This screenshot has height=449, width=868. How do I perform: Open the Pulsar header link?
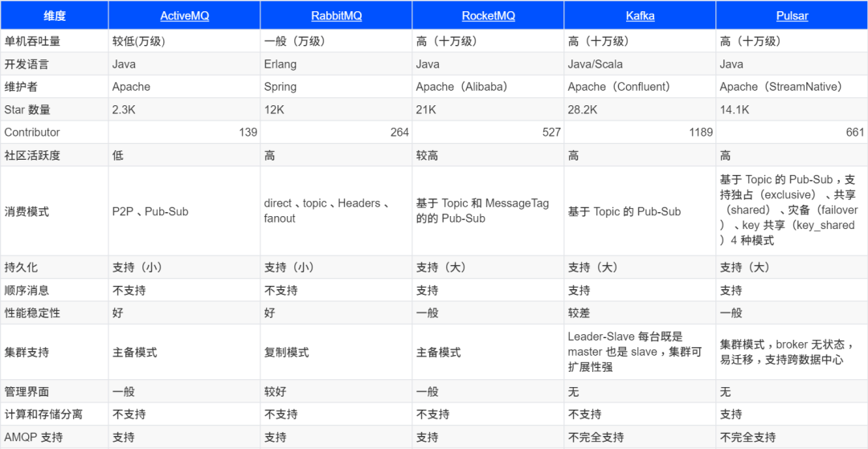tap(792, 15)
